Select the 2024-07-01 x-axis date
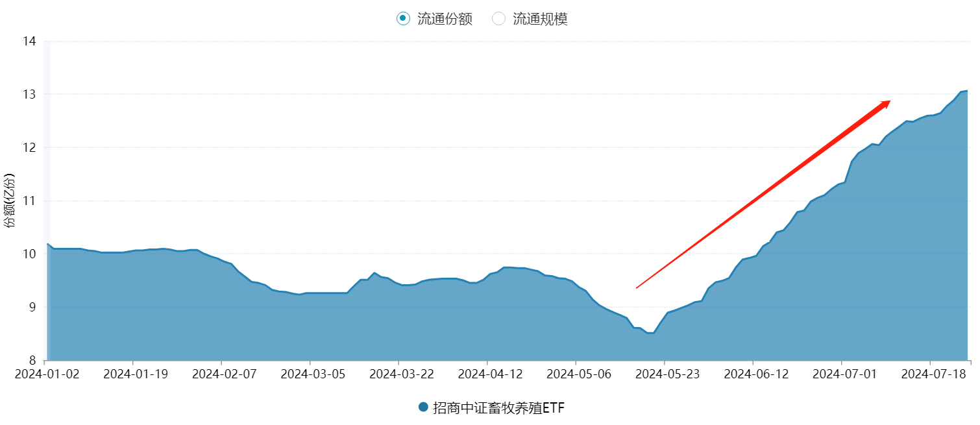The image size is (980, 425). click(841, 374)
